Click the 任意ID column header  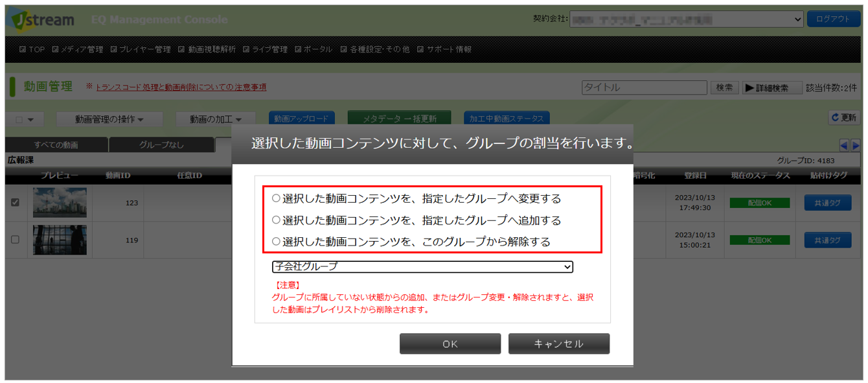click(189, 176)
